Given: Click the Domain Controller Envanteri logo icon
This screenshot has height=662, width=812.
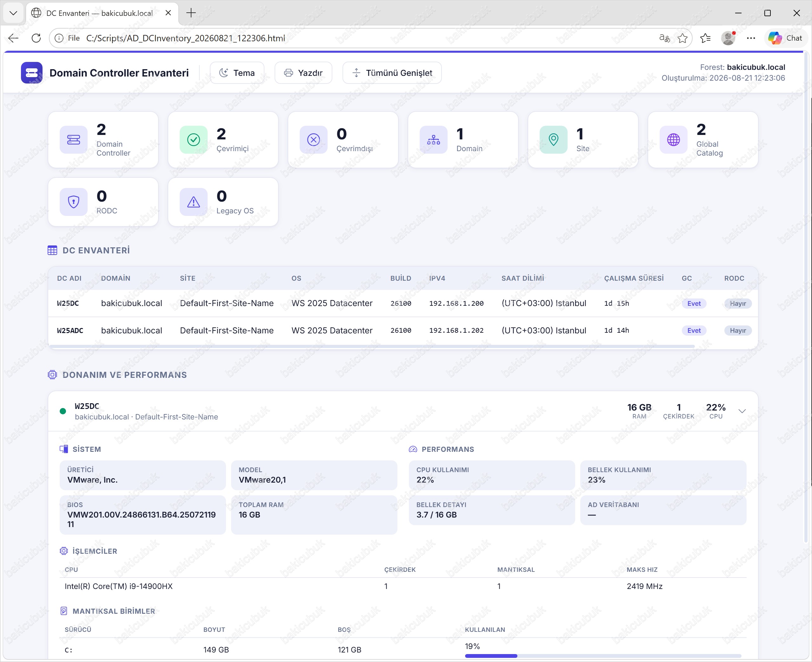Looking at the screenshot, I should click(32, 72).
